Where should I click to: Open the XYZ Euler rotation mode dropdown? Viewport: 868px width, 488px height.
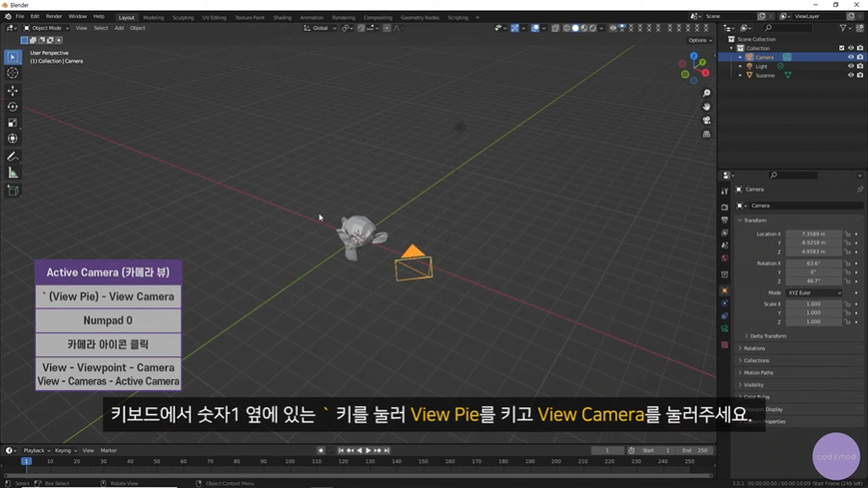pos(814,293)
